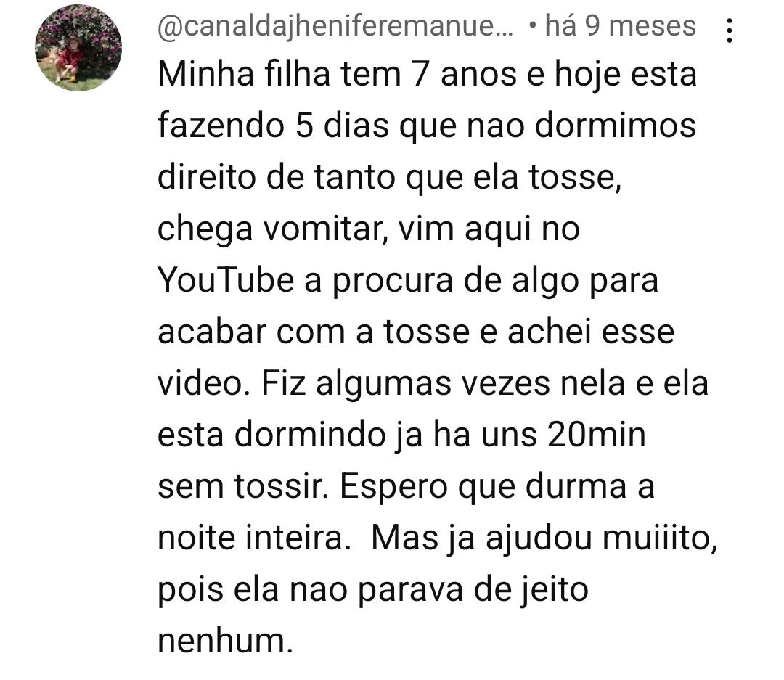Click the text "chega vomitar, vim aqui no"

369,229
